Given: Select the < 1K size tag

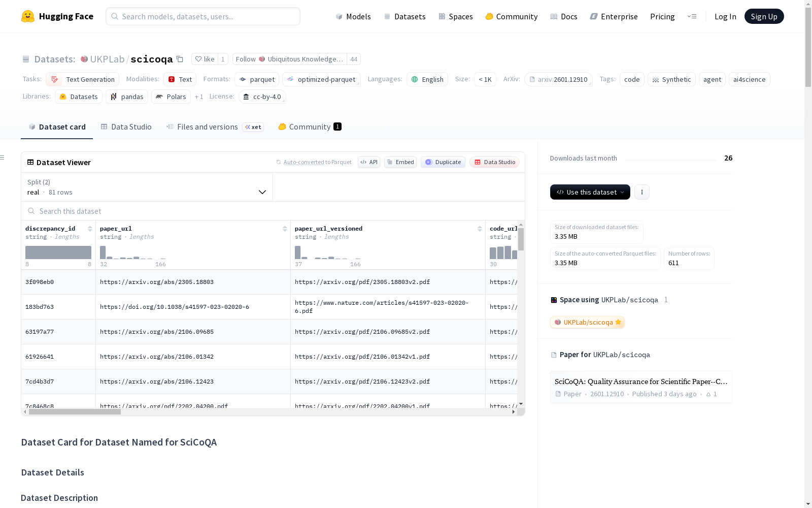Looking at the screenshot, I should [x=485, y=79].
